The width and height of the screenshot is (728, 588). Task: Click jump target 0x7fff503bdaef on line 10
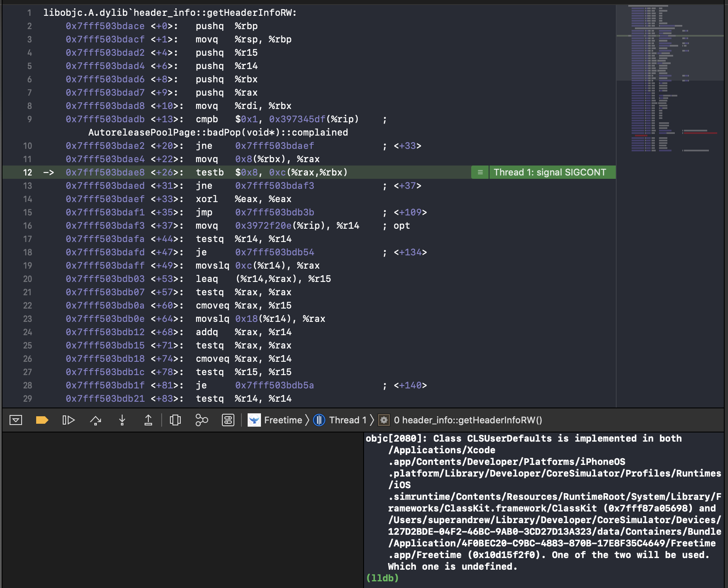275,146
